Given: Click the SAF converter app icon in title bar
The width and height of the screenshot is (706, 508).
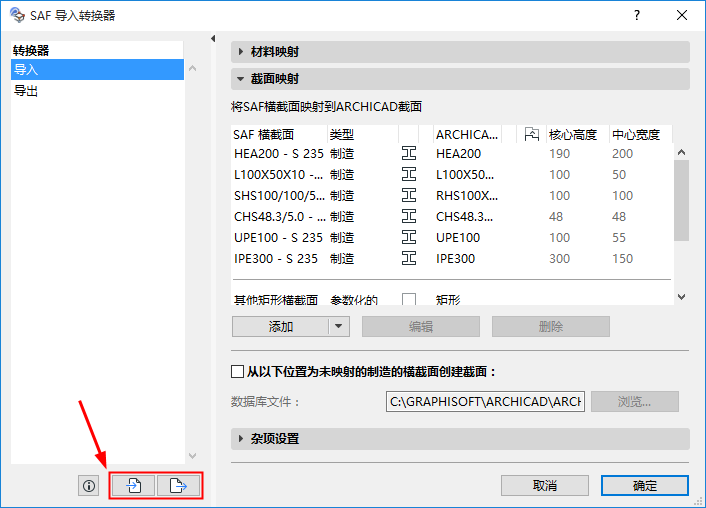Looking at the screenshot, I should tap(17, 15).
